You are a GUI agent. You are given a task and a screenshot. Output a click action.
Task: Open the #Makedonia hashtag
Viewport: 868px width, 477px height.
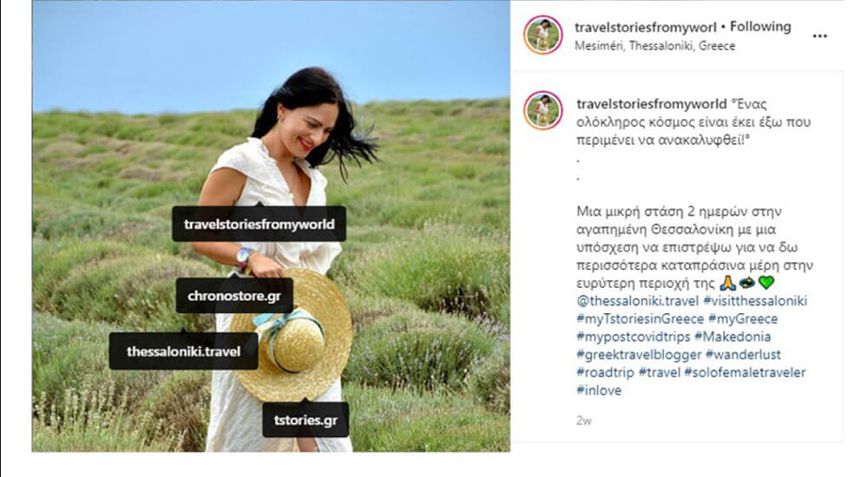tap(733, 337)
